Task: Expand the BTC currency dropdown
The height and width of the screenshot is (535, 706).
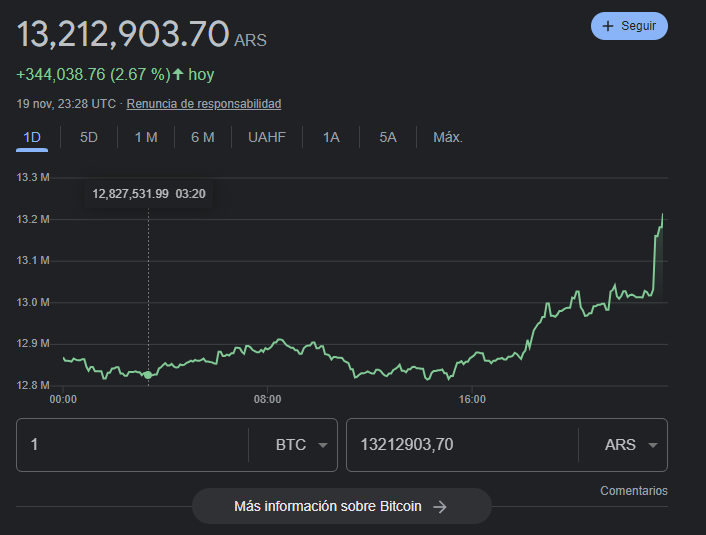Action: [x=301, y=445]
